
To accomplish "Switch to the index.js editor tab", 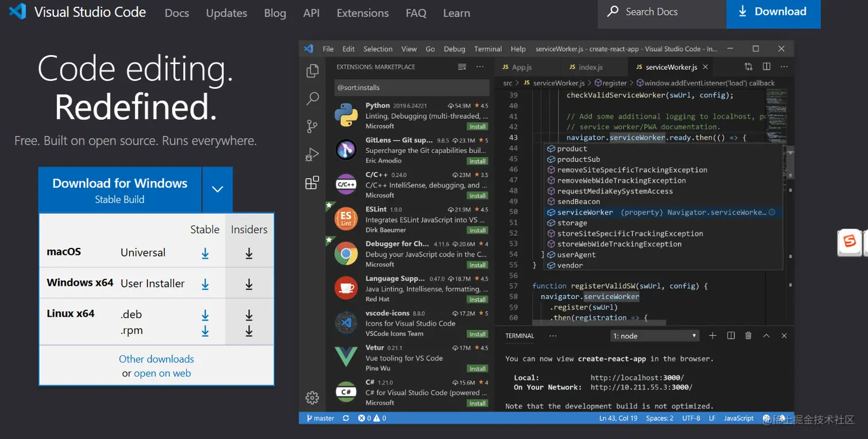I will (x=590, y=67).
